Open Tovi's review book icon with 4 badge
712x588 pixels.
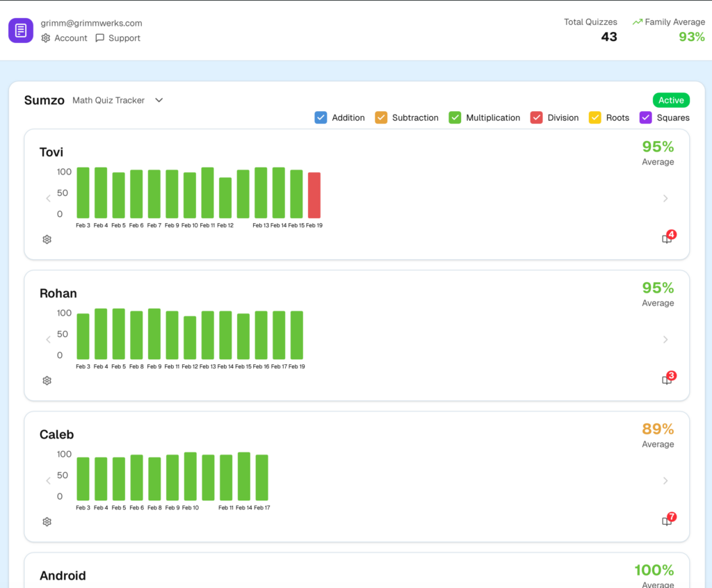coord(667,239)
